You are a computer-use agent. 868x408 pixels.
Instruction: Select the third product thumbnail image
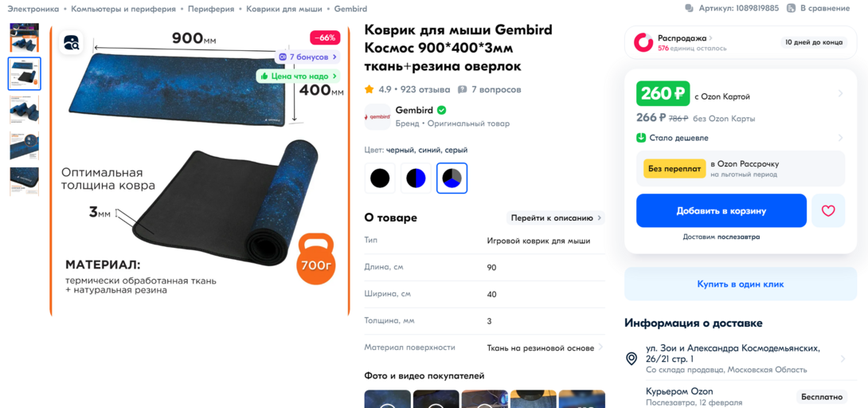click(25, 110)
